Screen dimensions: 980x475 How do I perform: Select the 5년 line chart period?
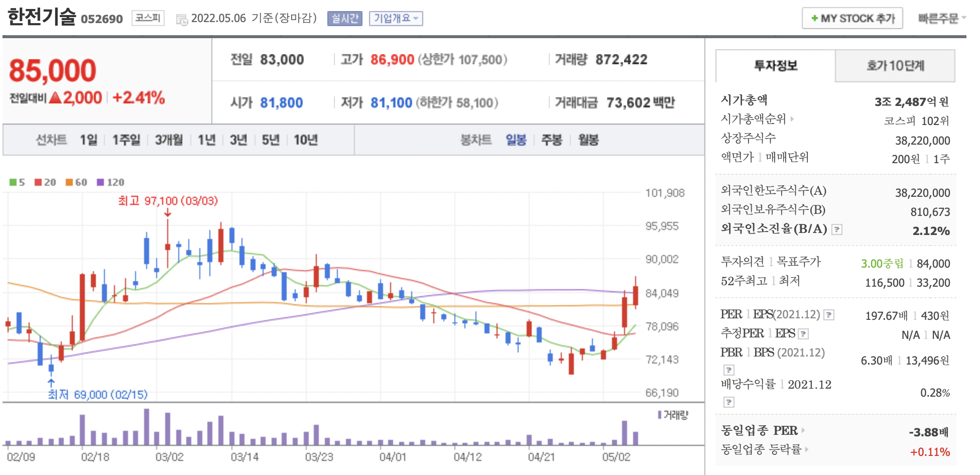(271, 140)
